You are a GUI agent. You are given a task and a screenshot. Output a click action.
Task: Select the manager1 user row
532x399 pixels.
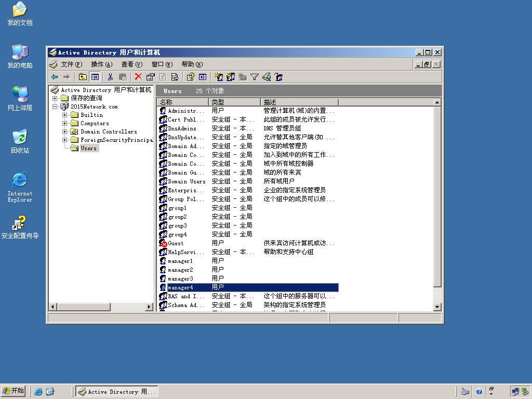tap(248, 261)
